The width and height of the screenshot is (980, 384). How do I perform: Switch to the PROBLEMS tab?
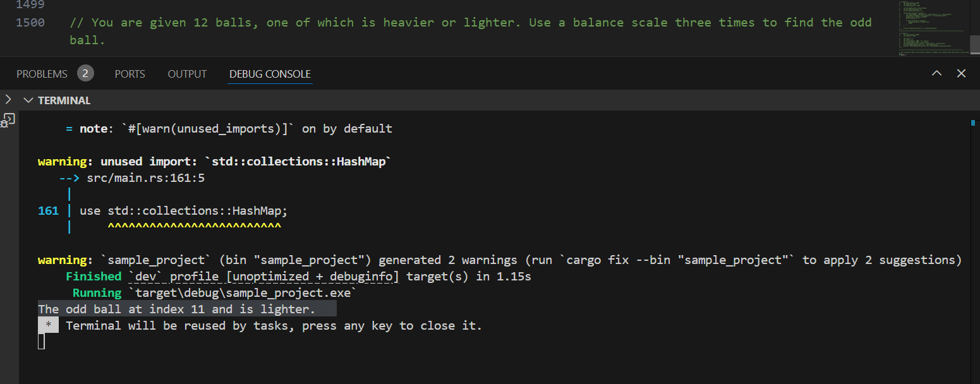pyautogui.click(x=42, y=74)
